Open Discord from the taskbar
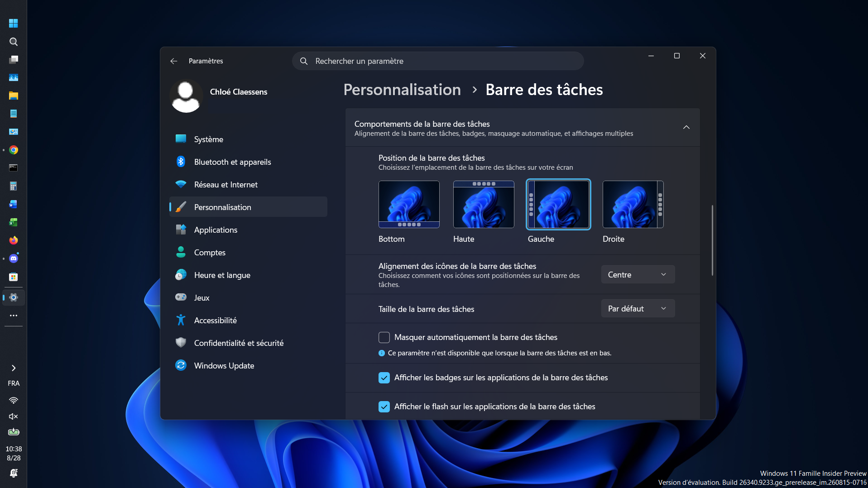Screen dimensions: 868x488 (x=14, y=258)
